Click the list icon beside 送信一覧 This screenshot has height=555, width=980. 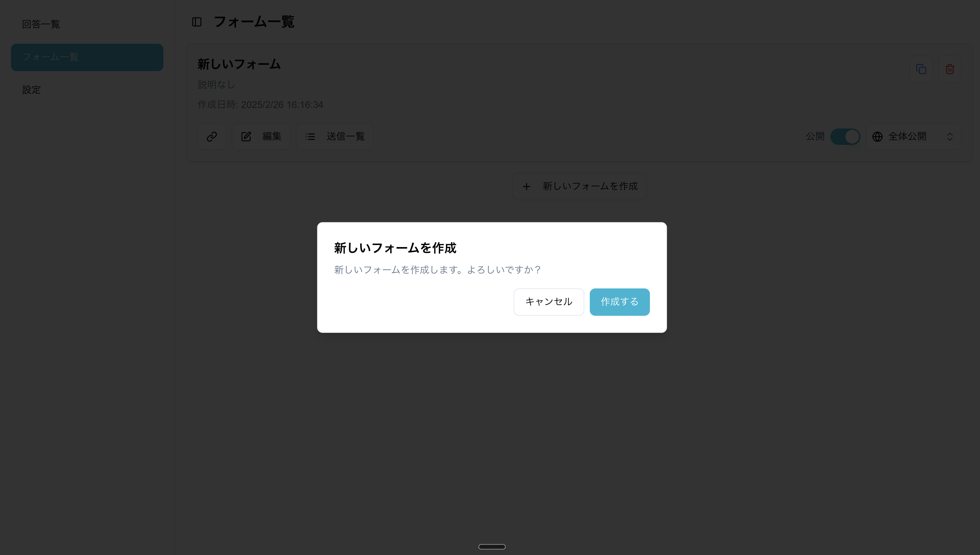pyautogui.click(x=310, y=136)
